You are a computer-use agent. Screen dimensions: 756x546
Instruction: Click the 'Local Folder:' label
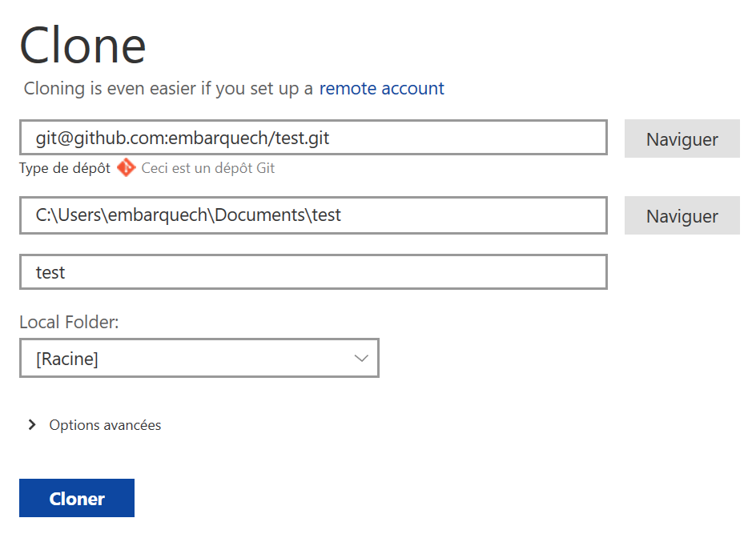point(69,322)
